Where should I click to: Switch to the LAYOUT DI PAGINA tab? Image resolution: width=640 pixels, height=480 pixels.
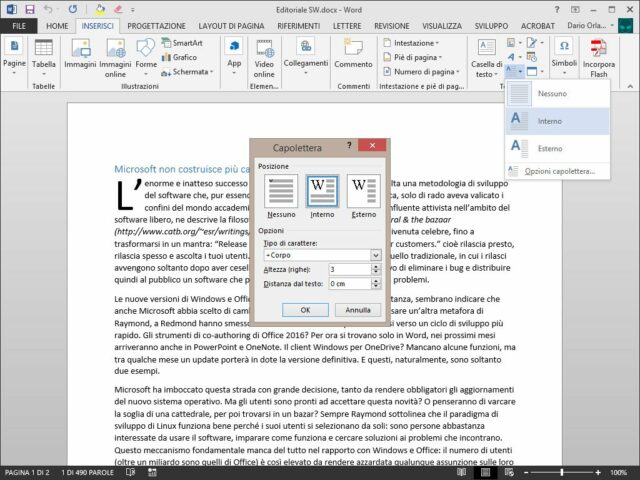point(237,25)
